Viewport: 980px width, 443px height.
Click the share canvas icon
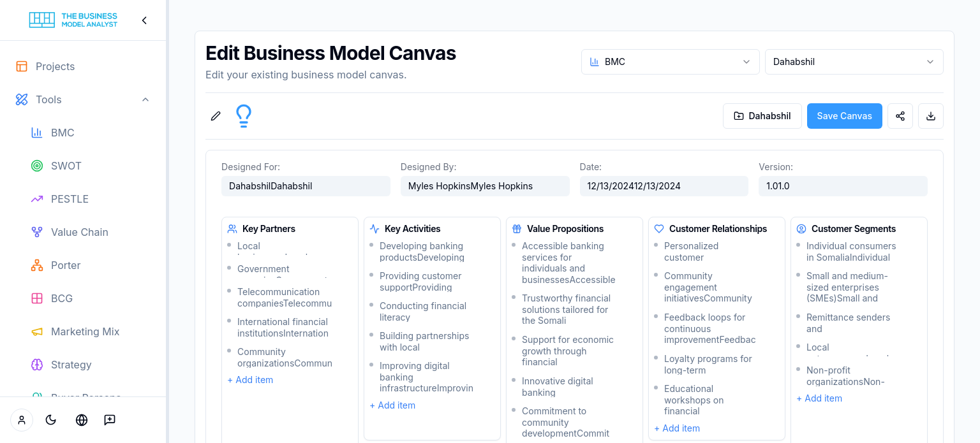point(900,116)
